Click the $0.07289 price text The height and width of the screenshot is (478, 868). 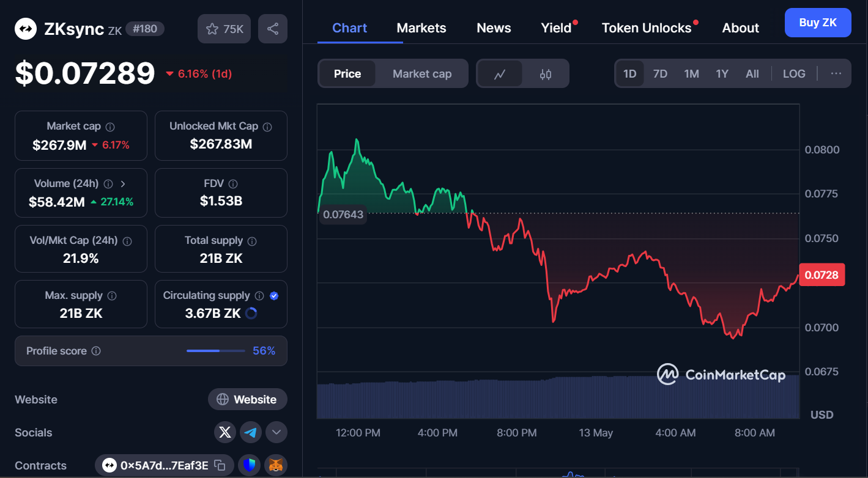click(85, 73)
